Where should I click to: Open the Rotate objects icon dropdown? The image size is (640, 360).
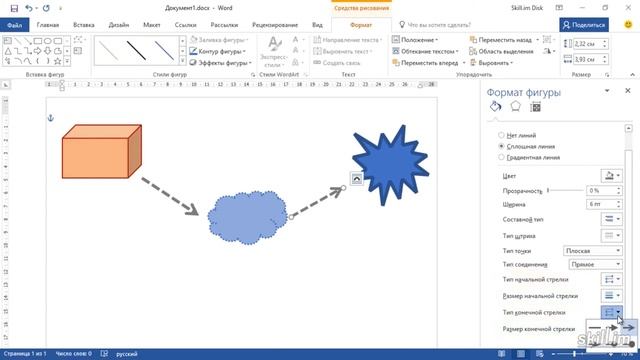pos(549,51)
